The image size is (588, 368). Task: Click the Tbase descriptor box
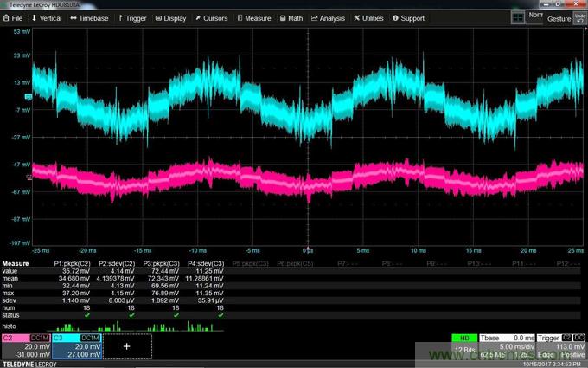(x=506, y=345)
